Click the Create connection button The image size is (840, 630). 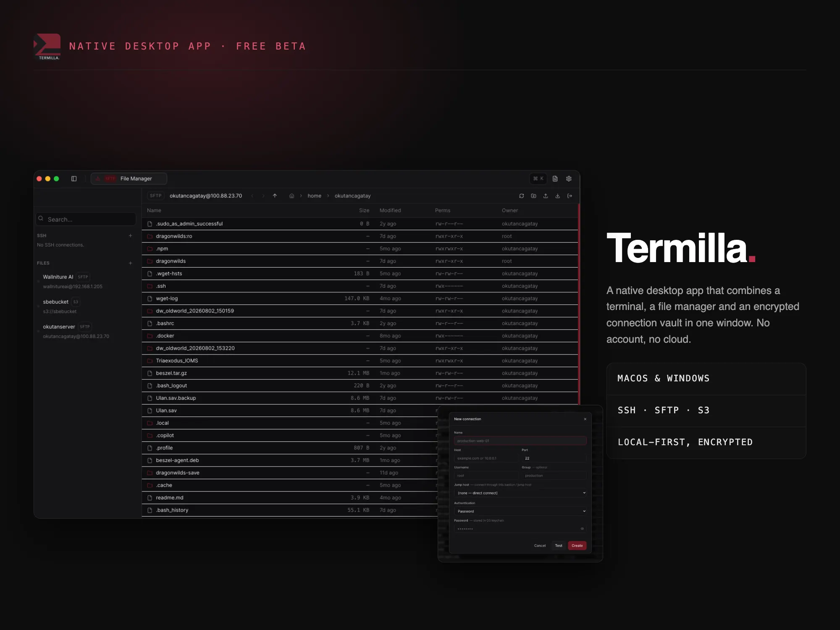pos(577,546)
